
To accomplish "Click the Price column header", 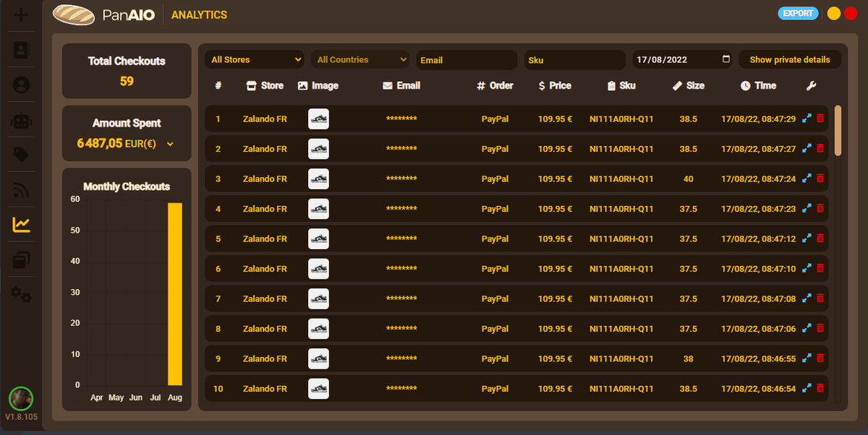I will point(555,85).
